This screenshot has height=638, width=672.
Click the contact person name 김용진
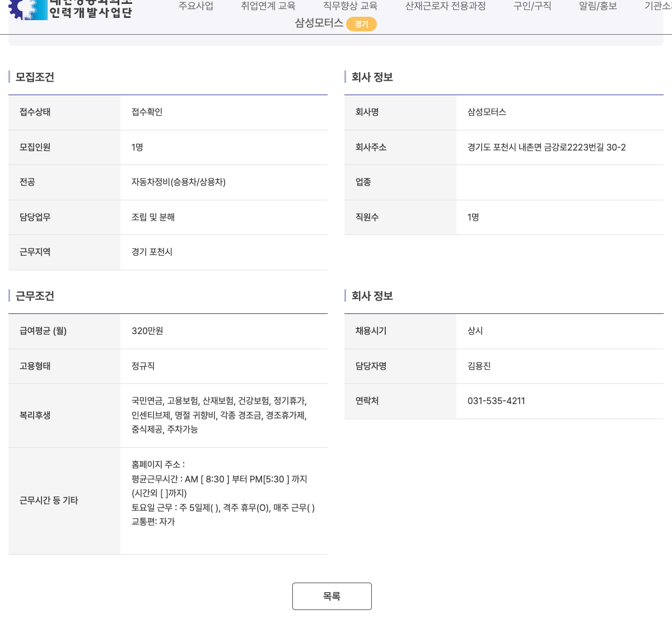479,366
